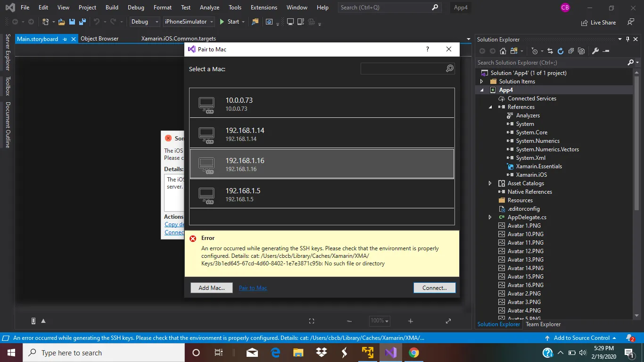
Task: Select Xamarin.Essentials reference
Action: pos(539,166)
